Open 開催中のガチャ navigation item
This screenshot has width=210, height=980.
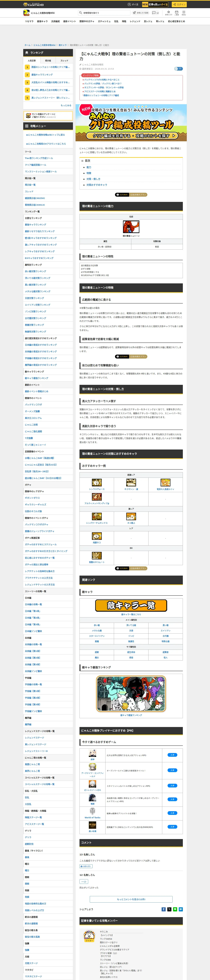click(x=87, y=21)
